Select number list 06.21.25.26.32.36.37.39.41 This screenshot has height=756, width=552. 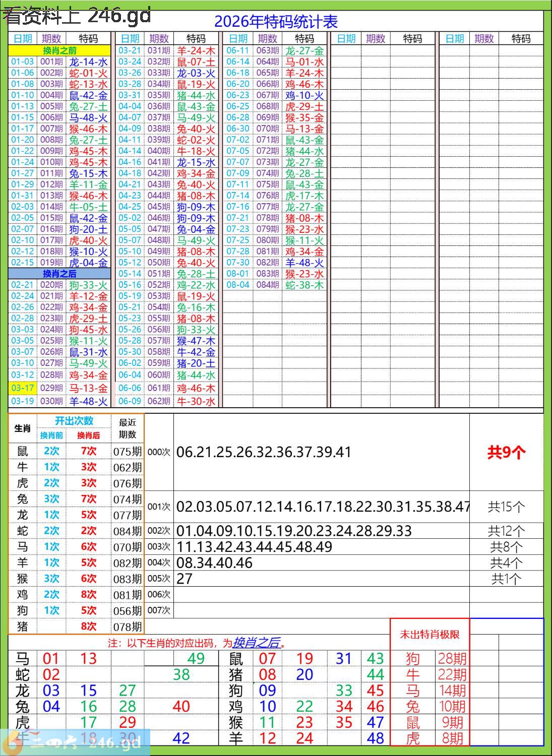(x=264, y=452)
